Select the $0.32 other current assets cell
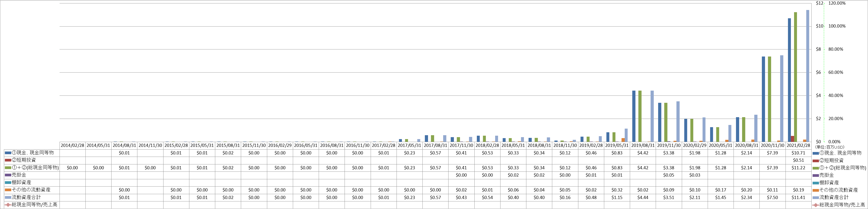 [617, 190]
